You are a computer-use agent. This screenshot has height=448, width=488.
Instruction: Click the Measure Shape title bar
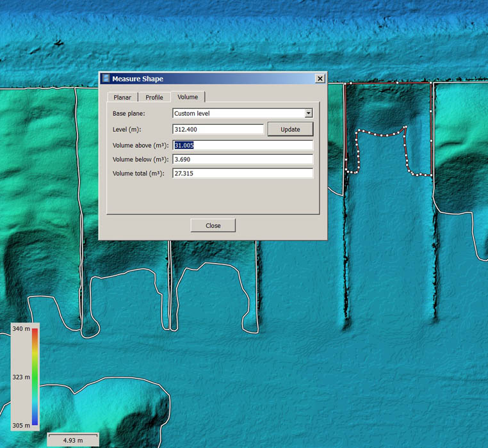[x=211, y=79]
